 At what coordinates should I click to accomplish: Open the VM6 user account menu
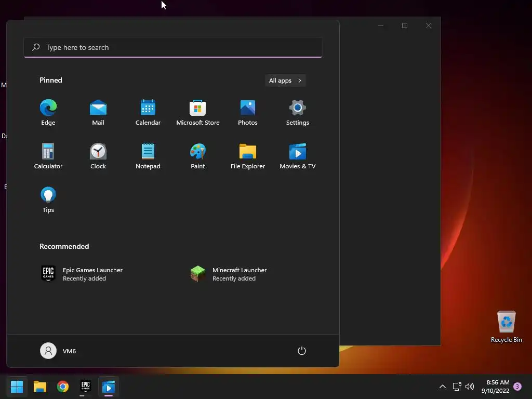(x=58, y=351)
